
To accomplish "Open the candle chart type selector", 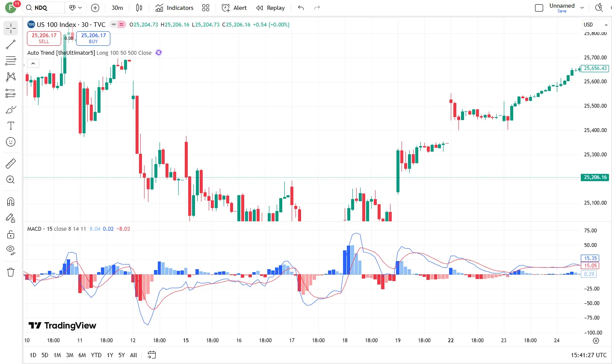I will tap(139, 8).
